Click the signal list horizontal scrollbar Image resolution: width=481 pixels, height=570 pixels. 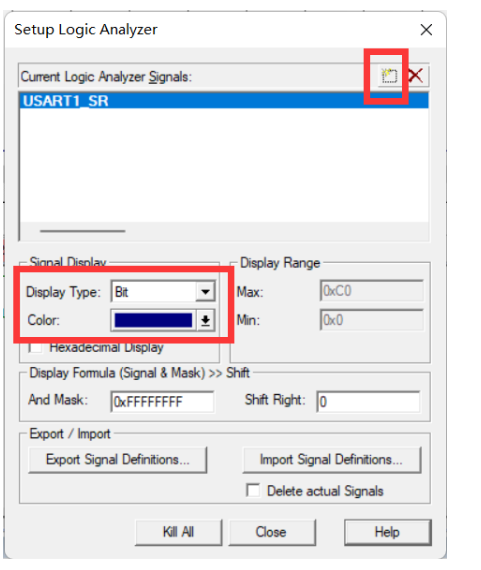pyautogui.click(x=83, y=231)
